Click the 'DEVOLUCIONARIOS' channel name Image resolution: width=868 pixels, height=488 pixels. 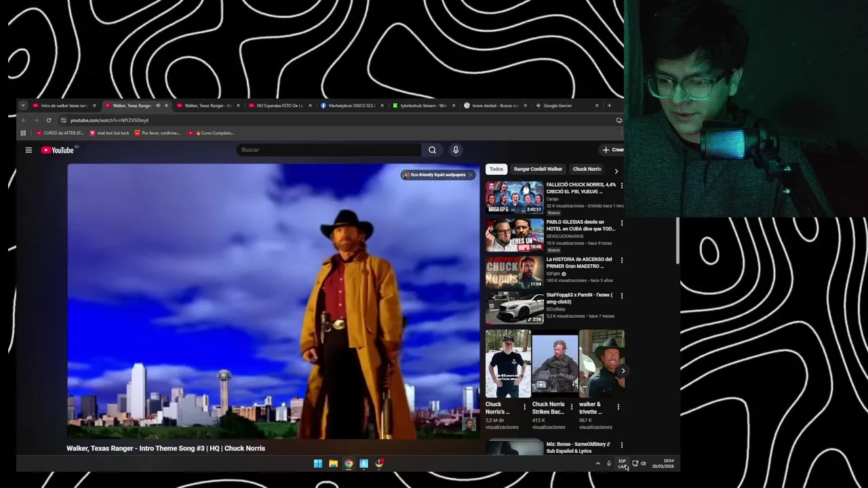coord(564,236)
